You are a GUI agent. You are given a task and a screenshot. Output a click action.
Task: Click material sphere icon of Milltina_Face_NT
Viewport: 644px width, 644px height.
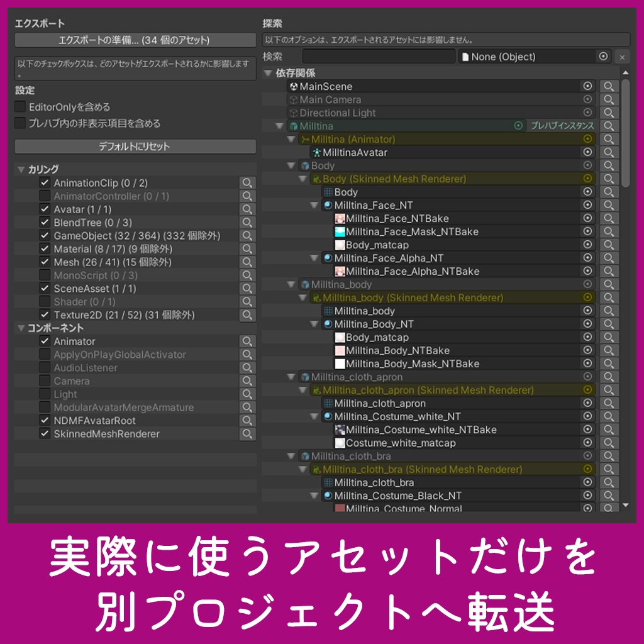pos(328,205)
